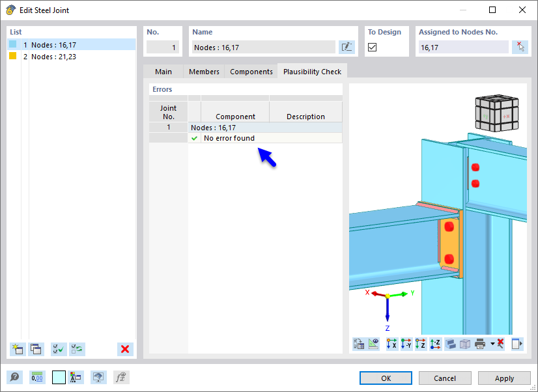Print the joint graphic
This screenshot has width=538, height=392.
tap(480, 344)
